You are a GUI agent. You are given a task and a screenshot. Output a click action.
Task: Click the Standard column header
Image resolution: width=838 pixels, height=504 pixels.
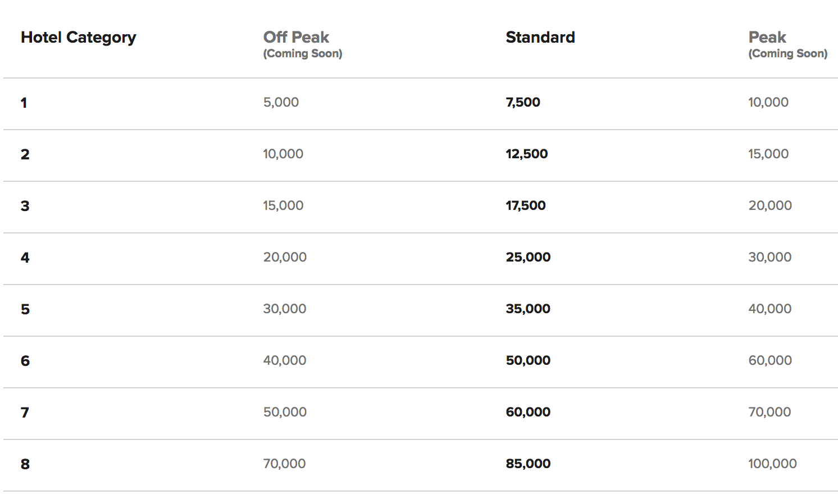tap(540, 37)
